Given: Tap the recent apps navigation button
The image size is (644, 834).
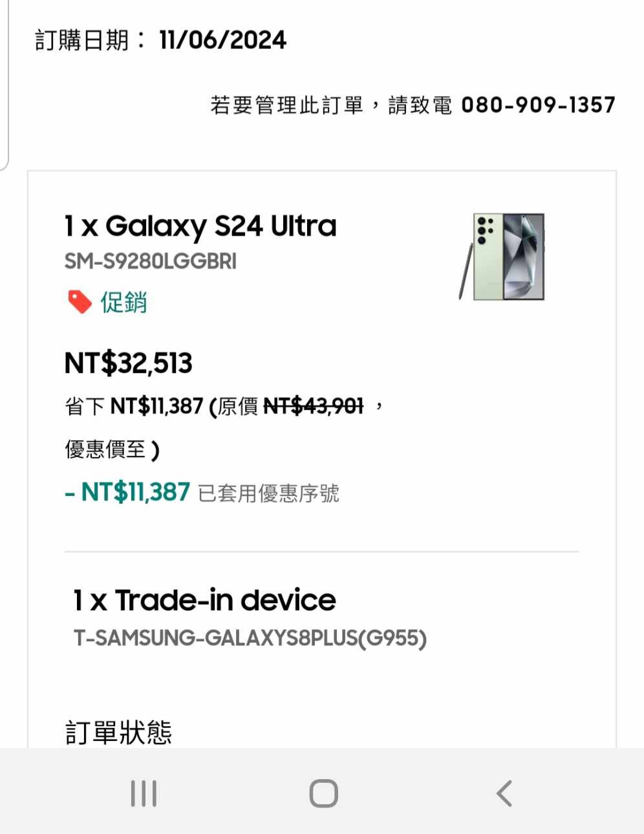Looking at the screenshot, I should pyautogui.click(x=144, y=793).
